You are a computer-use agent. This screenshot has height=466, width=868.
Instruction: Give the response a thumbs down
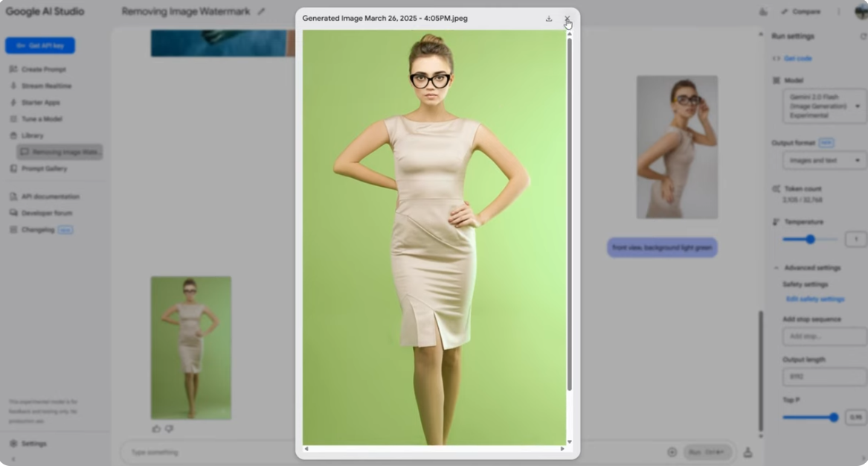click(x=169, y=429)
